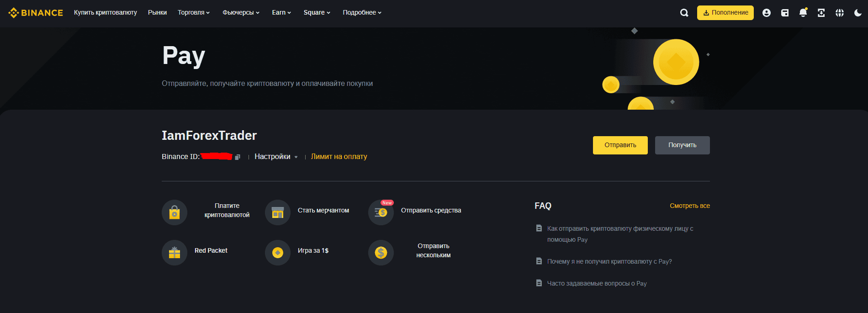Click the FAQ section heading
This screenshot has width=868, height=313.
coord(543,206)
